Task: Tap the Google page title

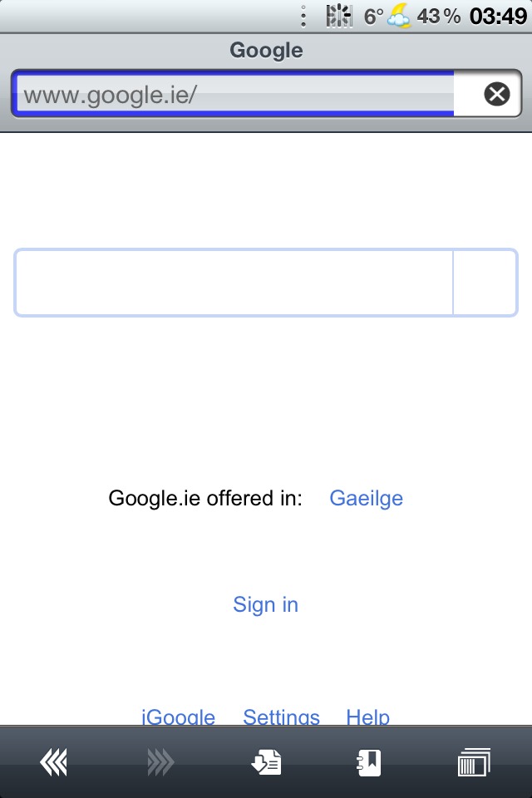Action: tap(266, 50)
